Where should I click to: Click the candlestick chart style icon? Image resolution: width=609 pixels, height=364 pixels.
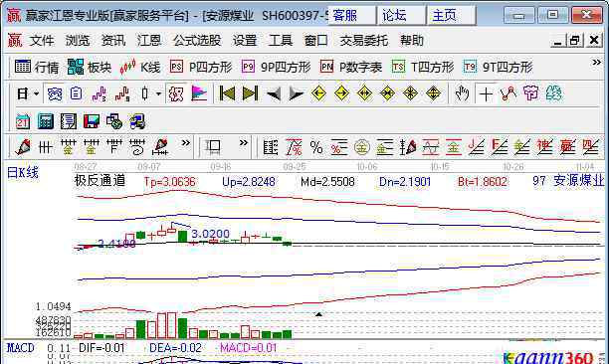click(145, 93)
